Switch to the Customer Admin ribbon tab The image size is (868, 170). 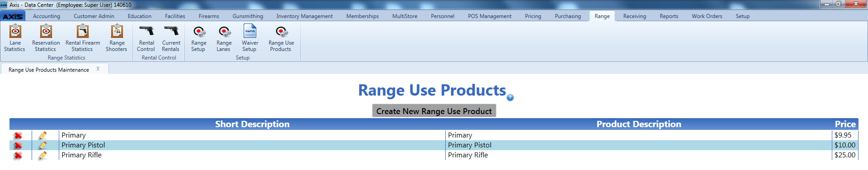point(94,16)
